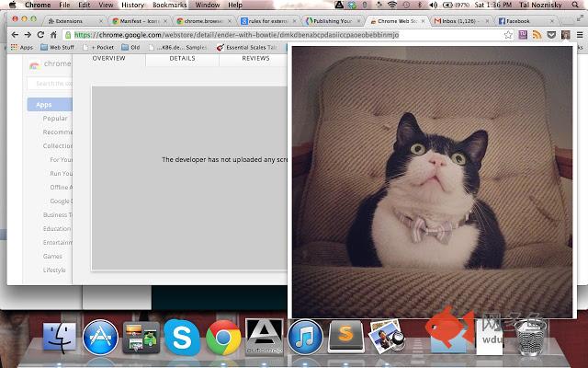
Task: Bookmark page with the star icon
Action: click(x=508, y=35)
